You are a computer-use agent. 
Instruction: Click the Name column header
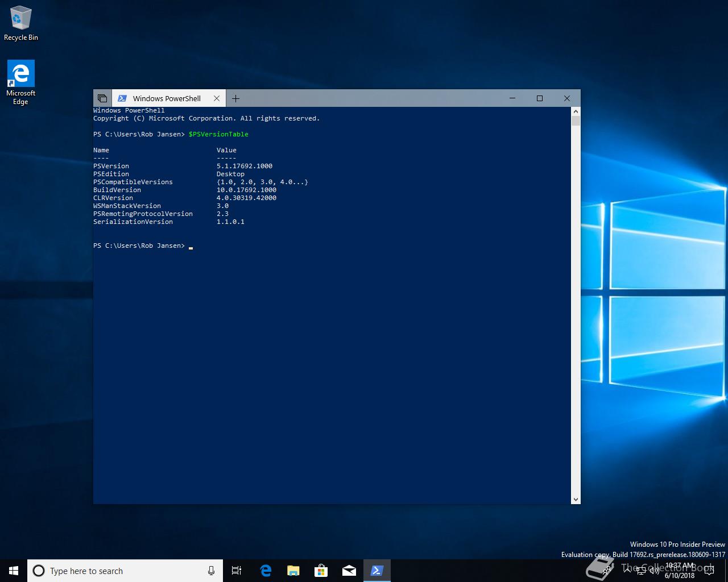(101, 150)
